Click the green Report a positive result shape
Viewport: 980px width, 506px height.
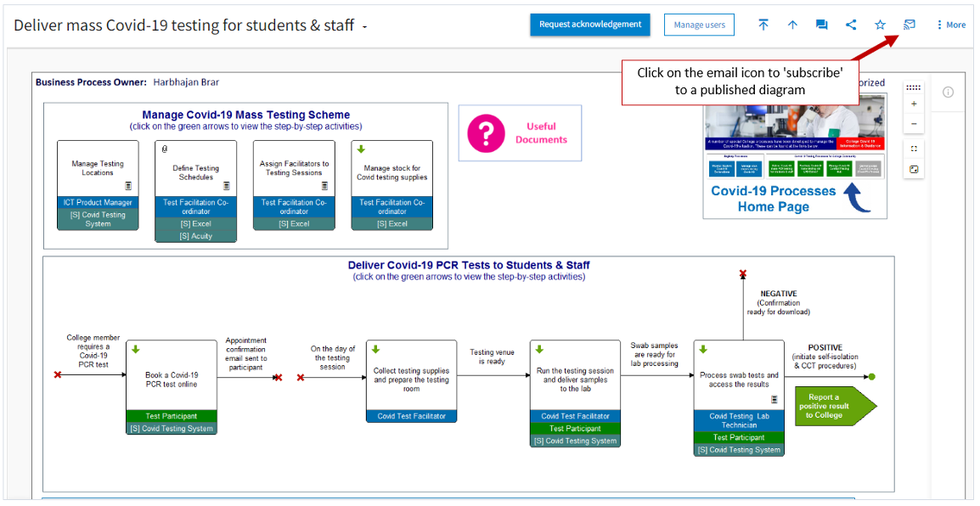pos(831,406)
